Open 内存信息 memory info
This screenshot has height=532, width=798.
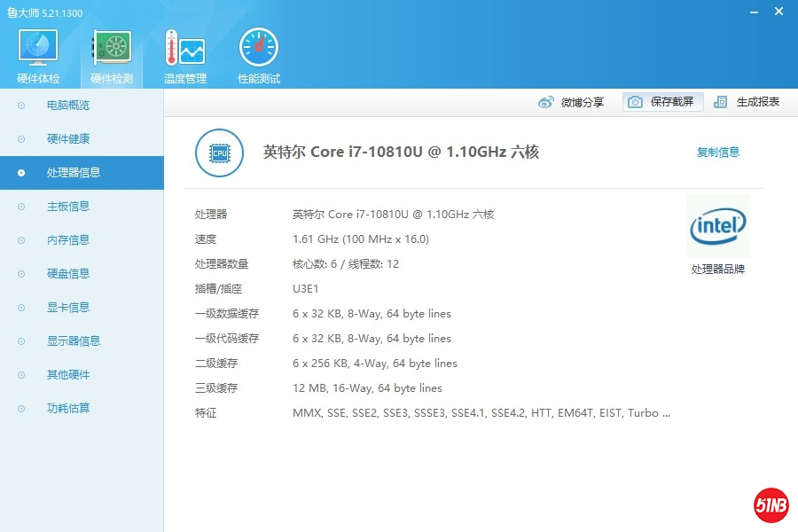tap(68, 240)
